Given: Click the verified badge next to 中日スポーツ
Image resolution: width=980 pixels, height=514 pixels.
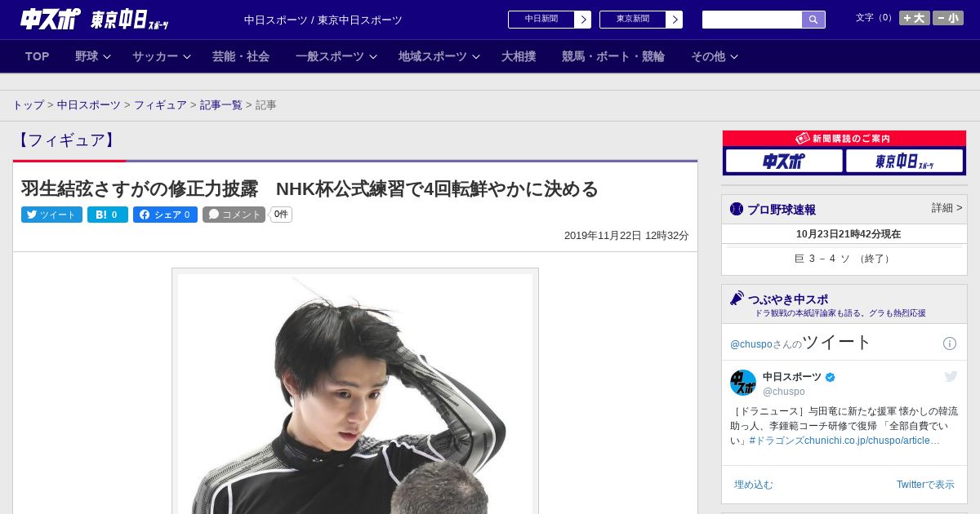Looking at the screenshot, I should [x=831, y=377].
